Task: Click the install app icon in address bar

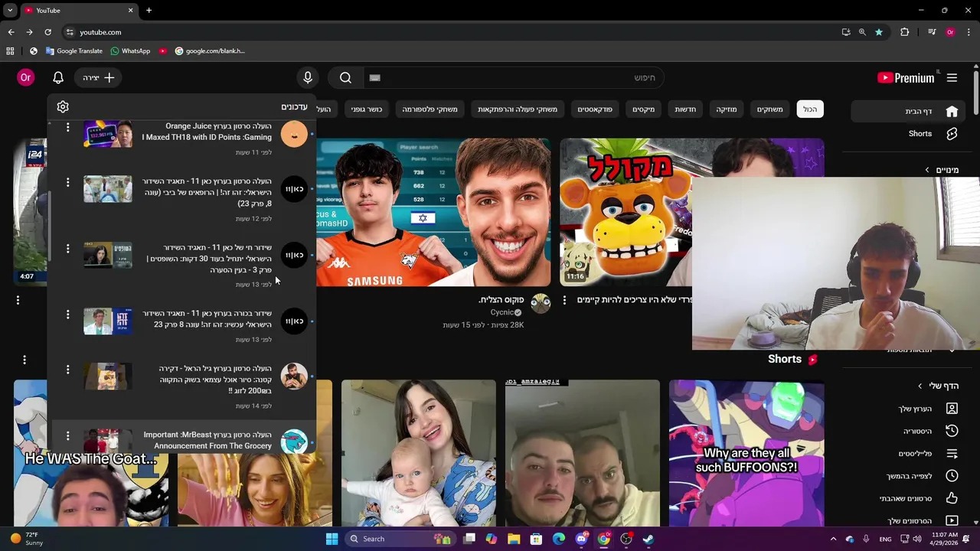Action: pos(845,32)
